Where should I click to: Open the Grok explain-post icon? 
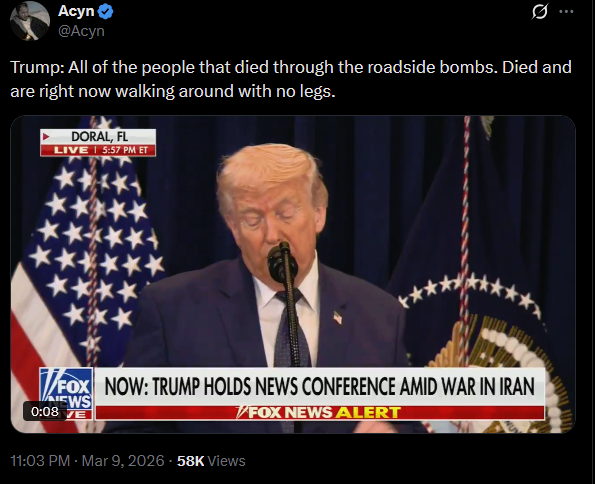tap(539, 12)
